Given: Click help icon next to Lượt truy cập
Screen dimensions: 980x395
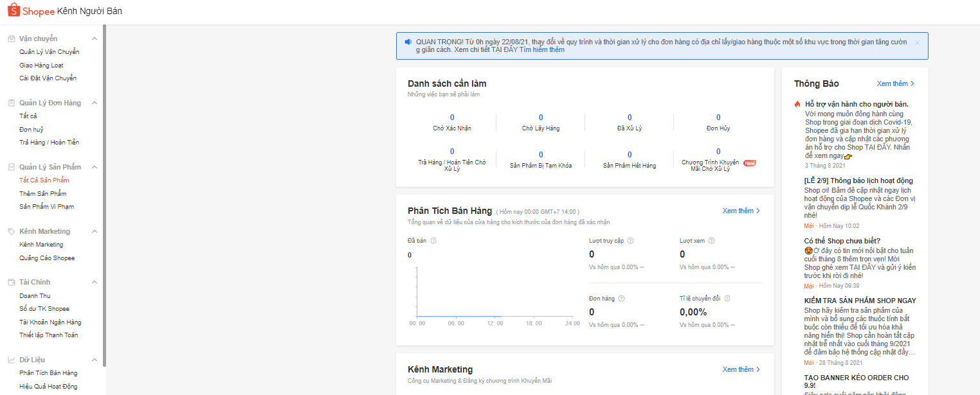Looking at the screenshot, I should [x=630, y=241].
